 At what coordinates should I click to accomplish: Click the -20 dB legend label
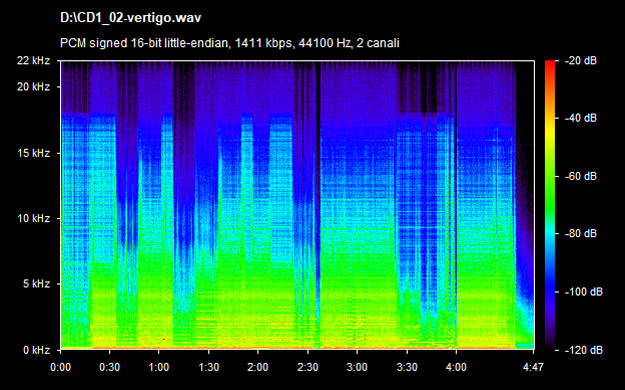pos(581,61)
